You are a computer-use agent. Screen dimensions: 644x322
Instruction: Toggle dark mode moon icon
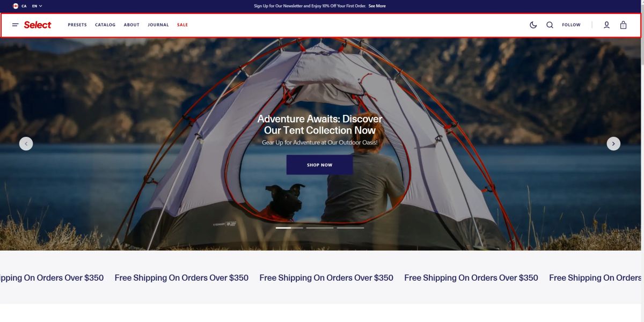coord(533,25)
